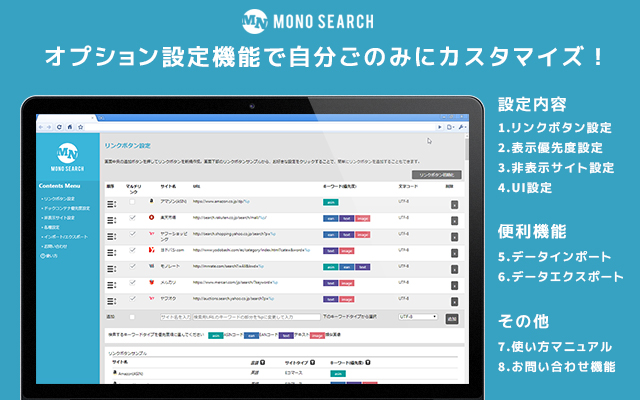Grab the reorder handle of the 楽天市場 row

pyautogui.click(x=111, y=220)
